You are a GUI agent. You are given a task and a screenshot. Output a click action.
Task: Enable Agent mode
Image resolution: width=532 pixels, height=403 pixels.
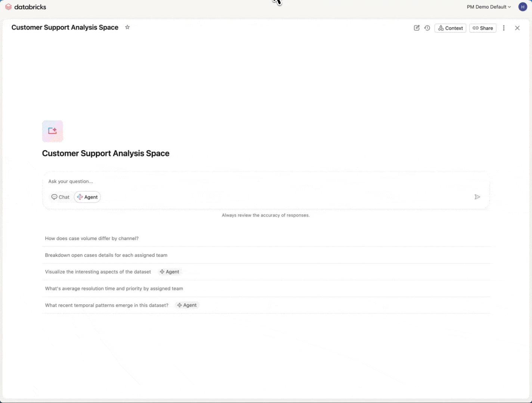click(87, 197)
